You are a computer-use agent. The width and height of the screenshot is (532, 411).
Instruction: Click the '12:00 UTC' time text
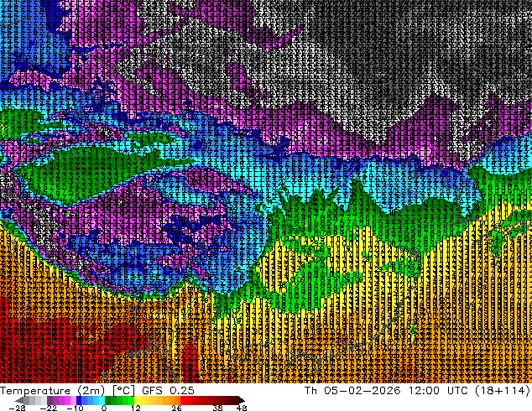(x=440, y=391)
